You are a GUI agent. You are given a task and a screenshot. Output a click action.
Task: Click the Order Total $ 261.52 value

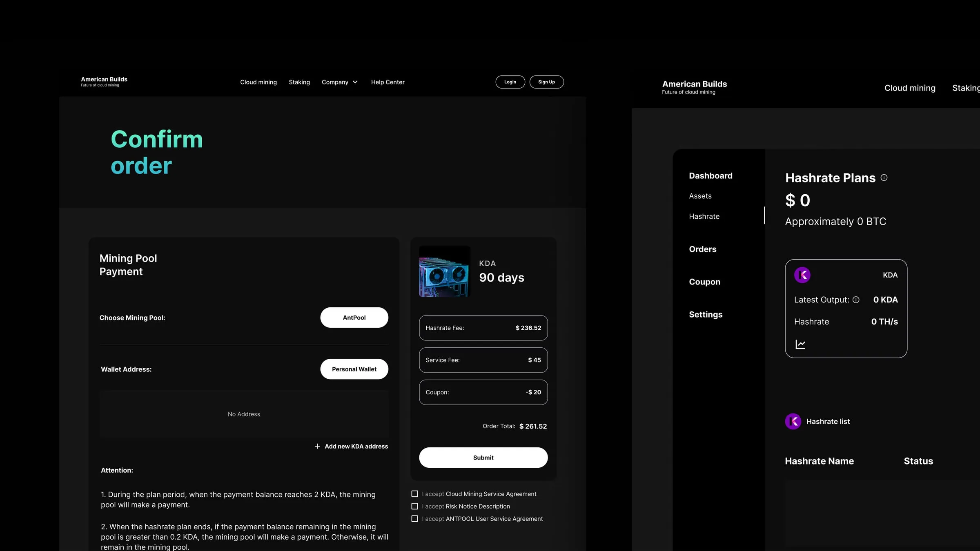[533, 426]
